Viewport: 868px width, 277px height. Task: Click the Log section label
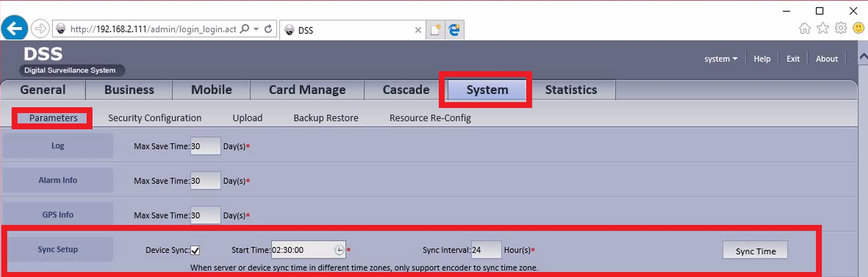click(x=58, y=146)
